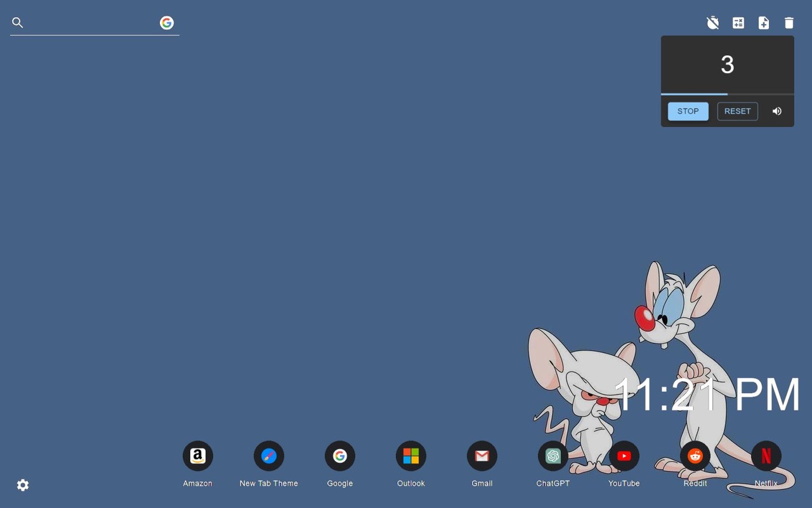This screenshot has height=508, width=812.
Task: Mute the timer sound icon
Action: [777, 111]
